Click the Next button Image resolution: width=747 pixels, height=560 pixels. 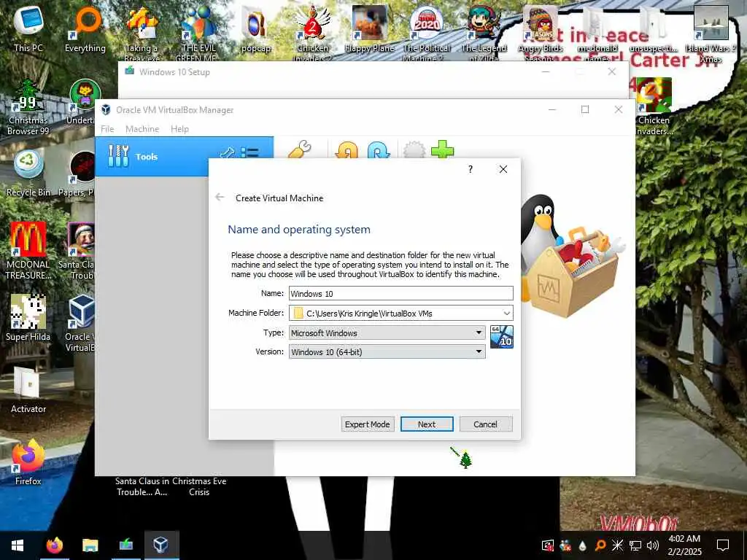click(426, 424)
